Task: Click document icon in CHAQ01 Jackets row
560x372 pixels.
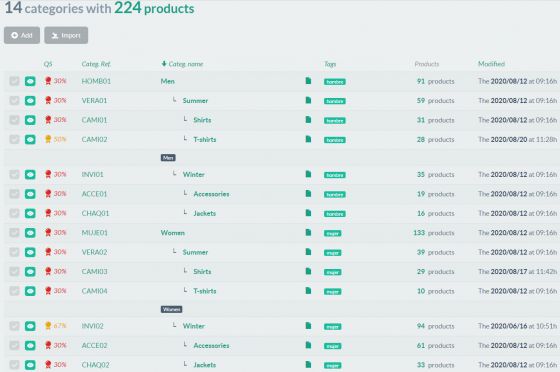Action: click(x=308, y=213)
